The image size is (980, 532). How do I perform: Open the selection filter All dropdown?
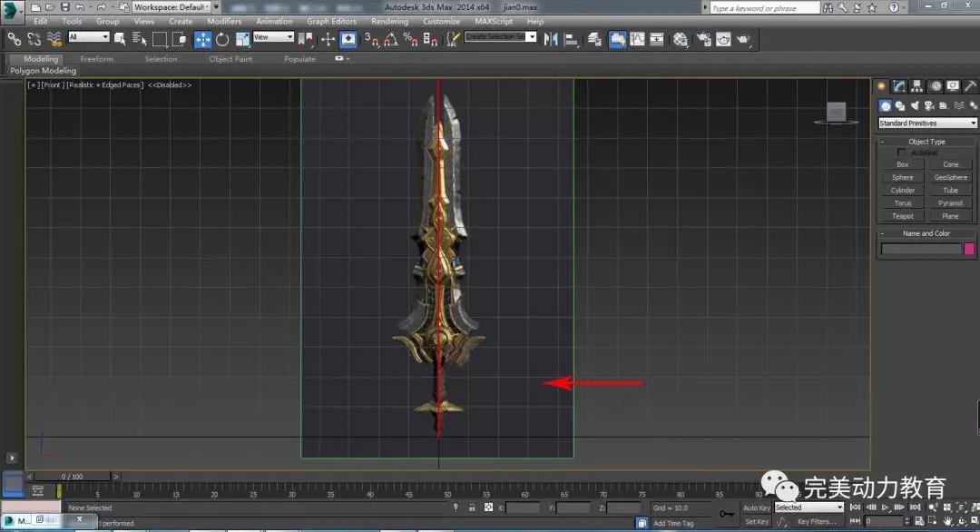click(89, 37)
